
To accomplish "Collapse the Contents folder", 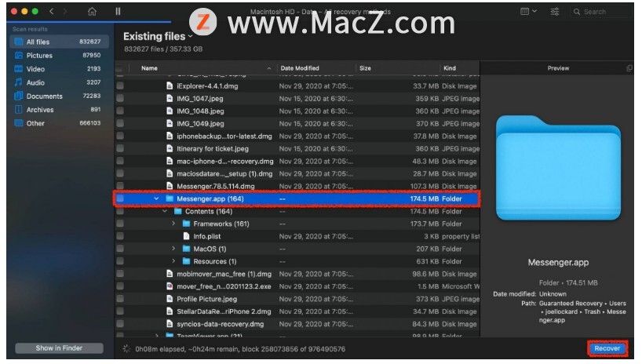I will [x=165, y=211].
